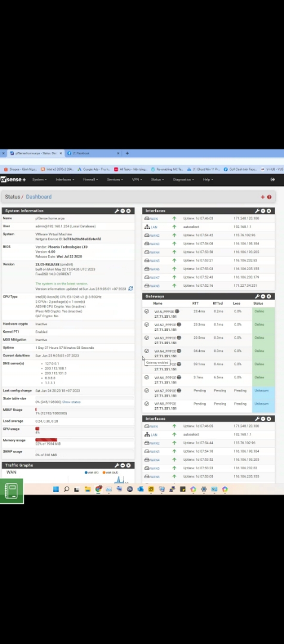
Task: Select DNS server 8.8.8.8 entry
Action: pos(50,378)
